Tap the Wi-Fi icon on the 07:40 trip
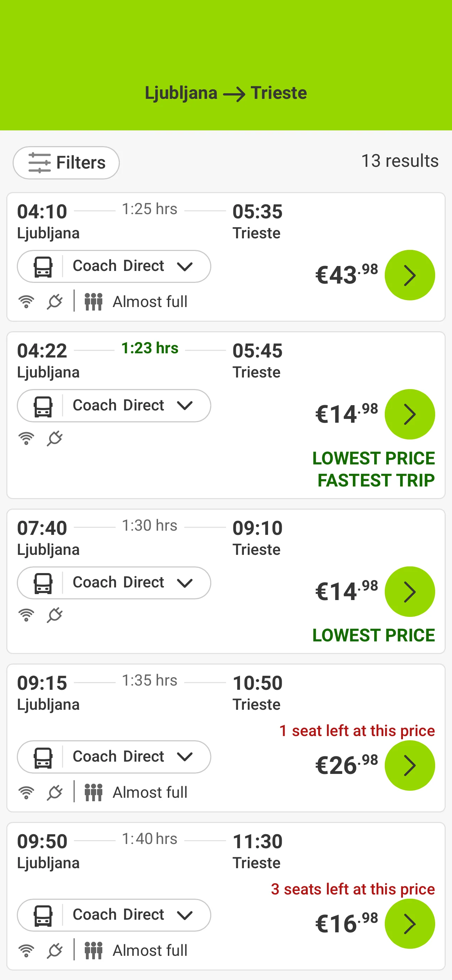This screenshot has width=452, height=980. tap(26, 615)
